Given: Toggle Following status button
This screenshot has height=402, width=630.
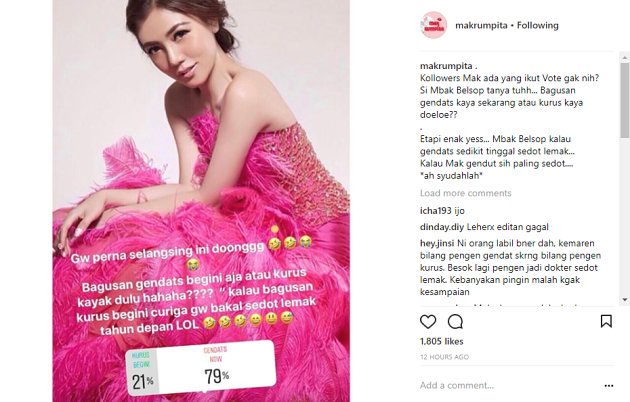Looking at the screenshot, I should [538, 25].
